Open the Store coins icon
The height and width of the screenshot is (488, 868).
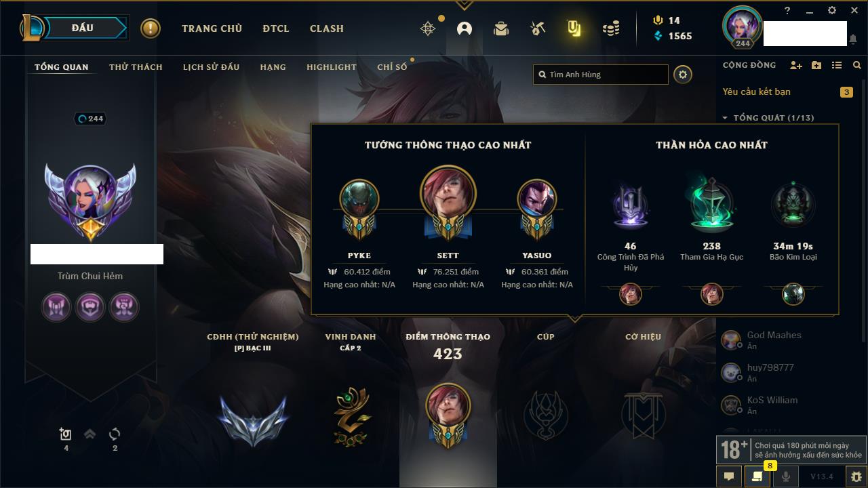click(x=611, y=28)
